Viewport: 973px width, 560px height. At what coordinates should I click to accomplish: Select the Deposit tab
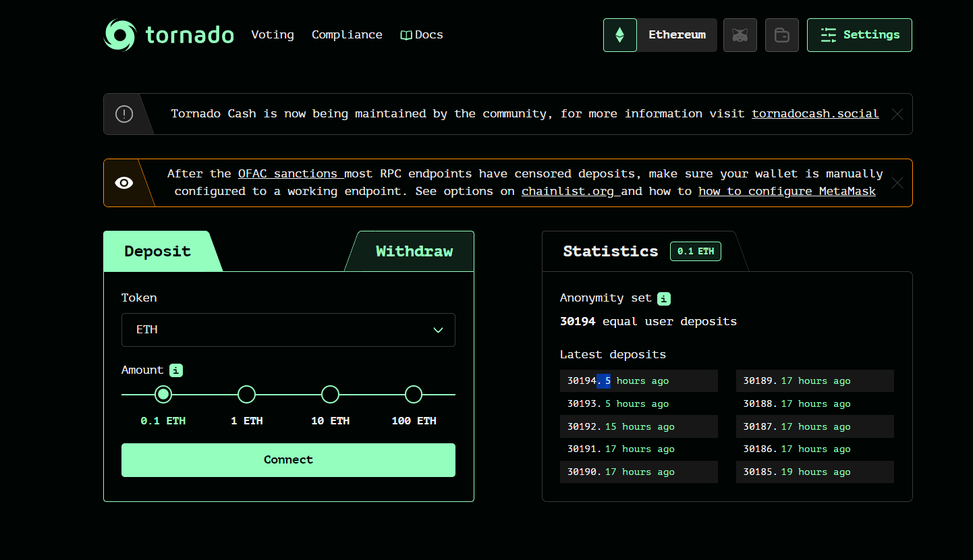(x=157, y=251)
